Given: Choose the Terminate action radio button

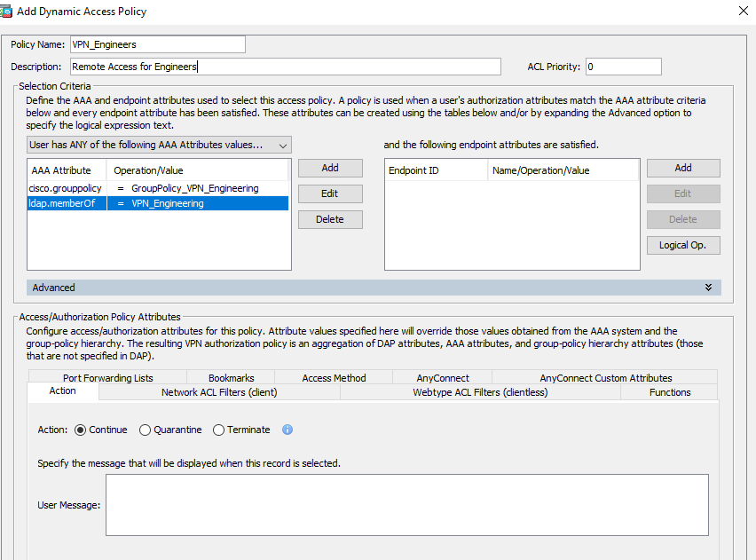Looking at the screenshot, I should [218, 430].
